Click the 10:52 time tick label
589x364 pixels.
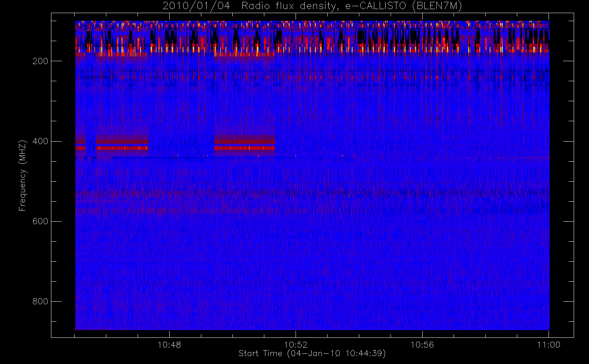296,345
